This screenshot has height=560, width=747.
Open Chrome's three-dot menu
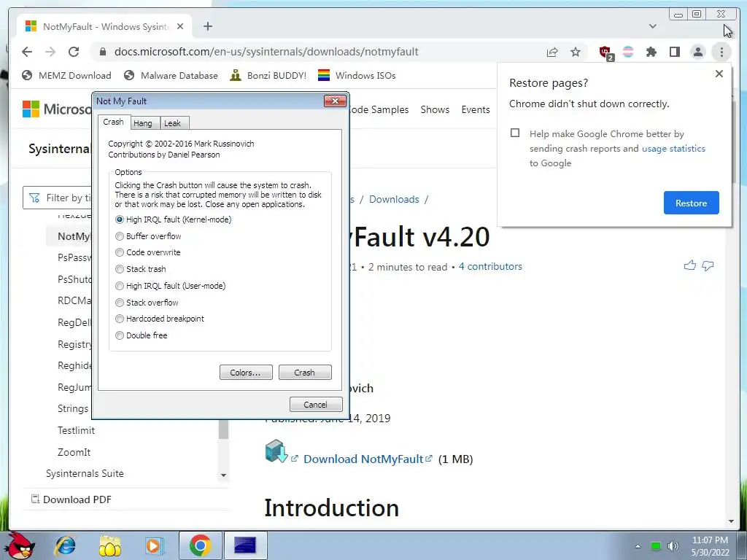721,52
